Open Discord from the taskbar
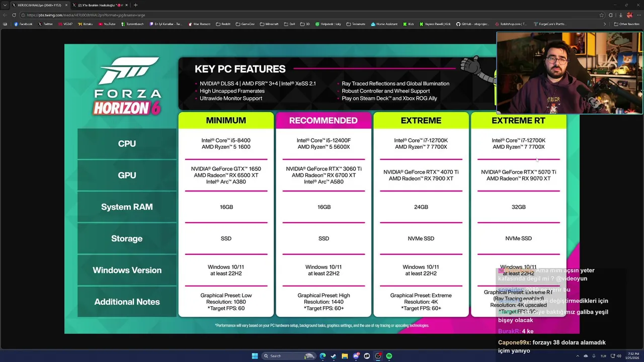644x362 pixels. tap(356, 356)
